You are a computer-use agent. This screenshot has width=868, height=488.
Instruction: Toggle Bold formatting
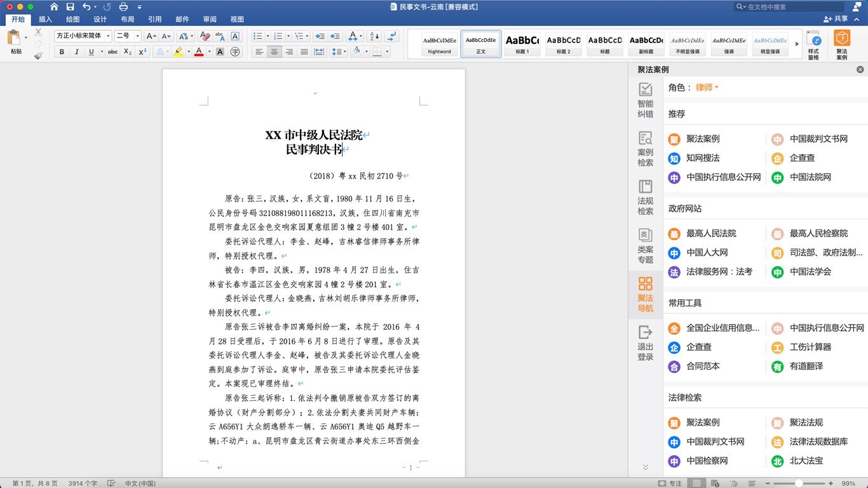[x=62, y=52]
